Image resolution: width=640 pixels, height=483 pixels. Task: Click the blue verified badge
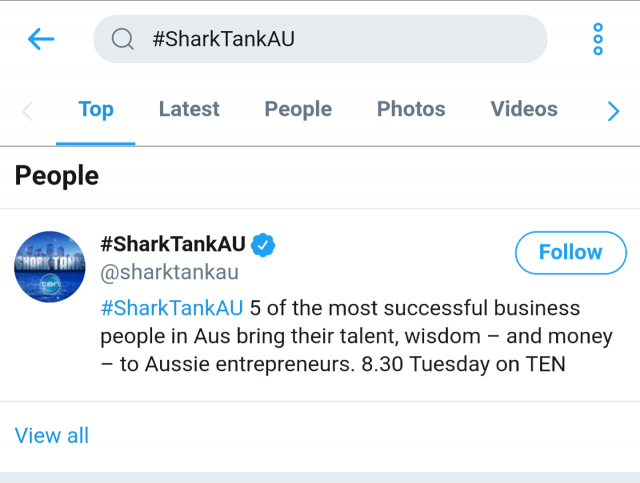click(263, 245)
